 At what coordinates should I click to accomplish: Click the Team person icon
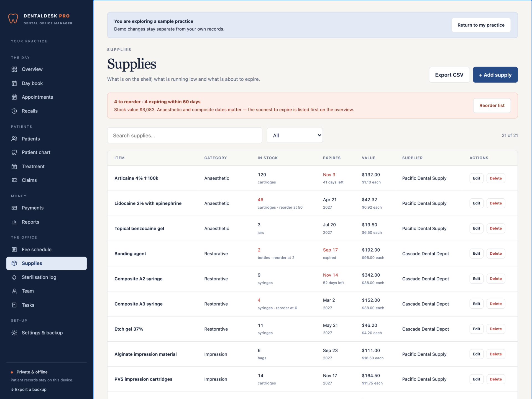14,291
